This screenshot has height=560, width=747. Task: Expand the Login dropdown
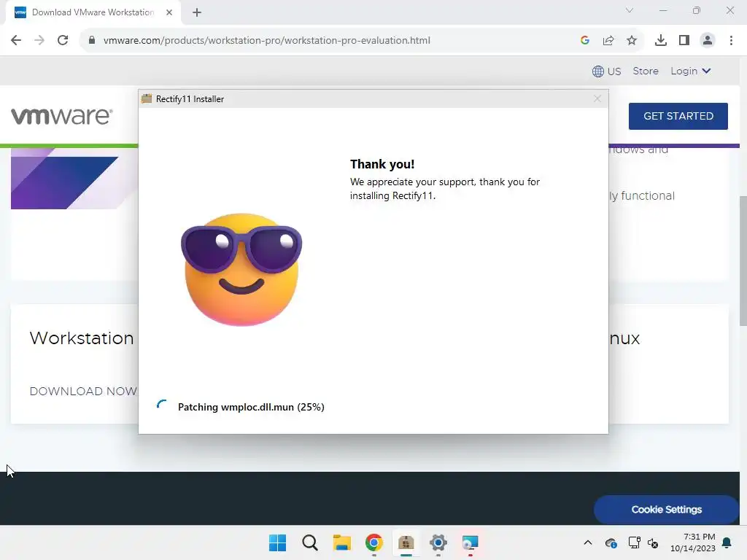point(691,71)
